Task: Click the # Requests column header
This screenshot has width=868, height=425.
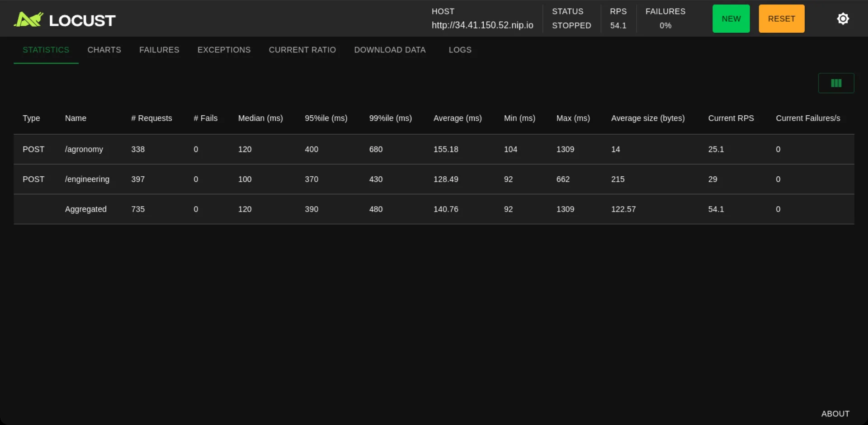Action: click(x=151, y=118)
